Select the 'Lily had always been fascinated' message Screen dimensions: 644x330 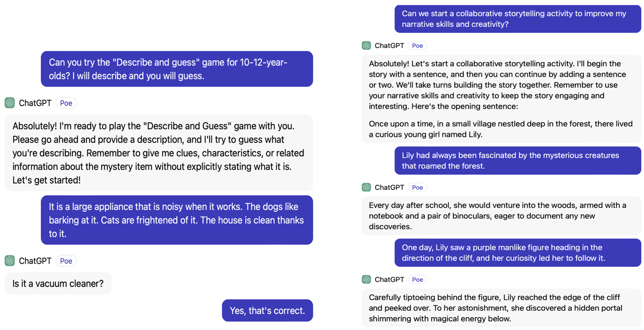518,160
